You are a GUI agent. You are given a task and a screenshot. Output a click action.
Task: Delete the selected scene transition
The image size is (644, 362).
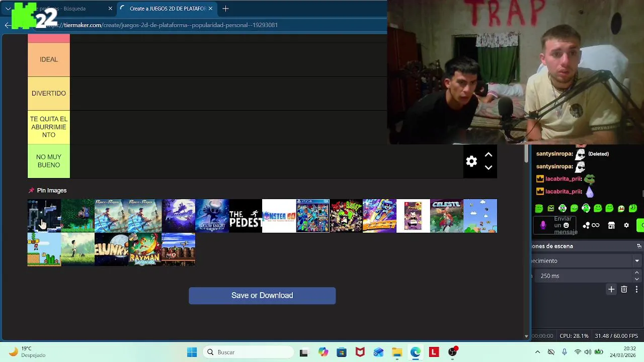tap(624, 289)
